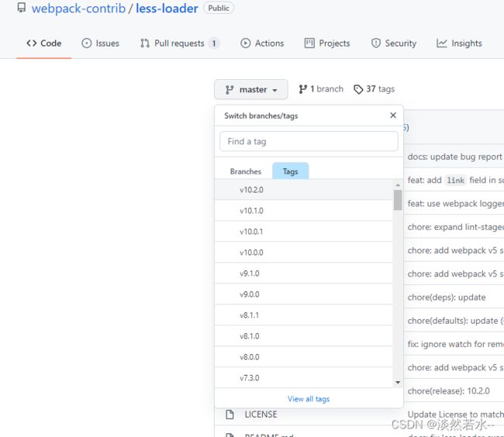The image size is (504, 437).
Task: Click the Code brackets icon
Action: click(32, 43)
